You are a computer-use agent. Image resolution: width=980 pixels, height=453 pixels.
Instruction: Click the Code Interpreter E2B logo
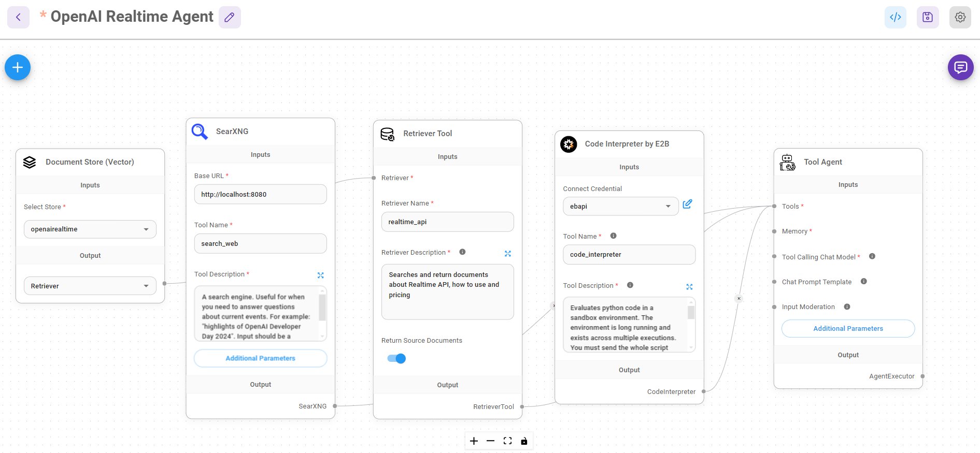(569, 144)
